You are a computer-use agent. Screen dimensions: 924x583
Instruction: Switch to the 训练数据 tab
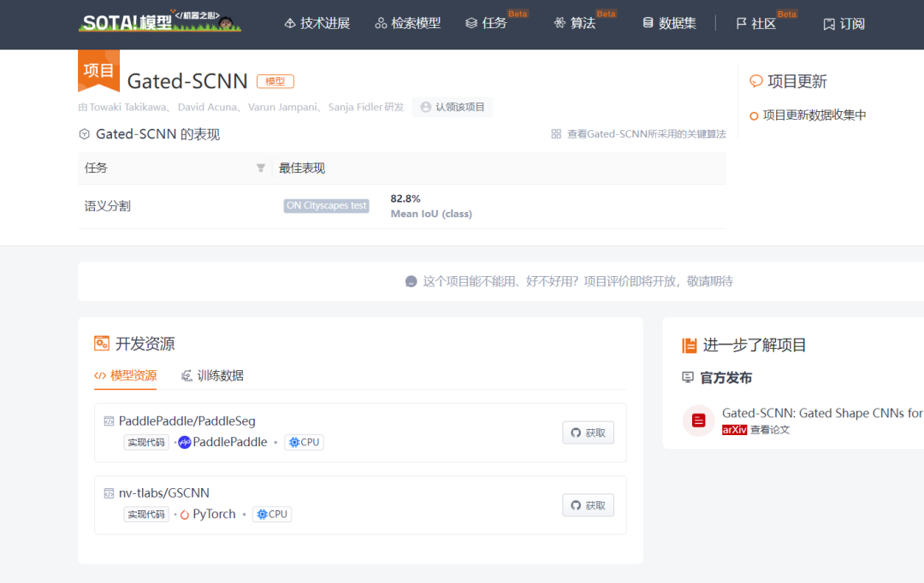pos(212,376)
